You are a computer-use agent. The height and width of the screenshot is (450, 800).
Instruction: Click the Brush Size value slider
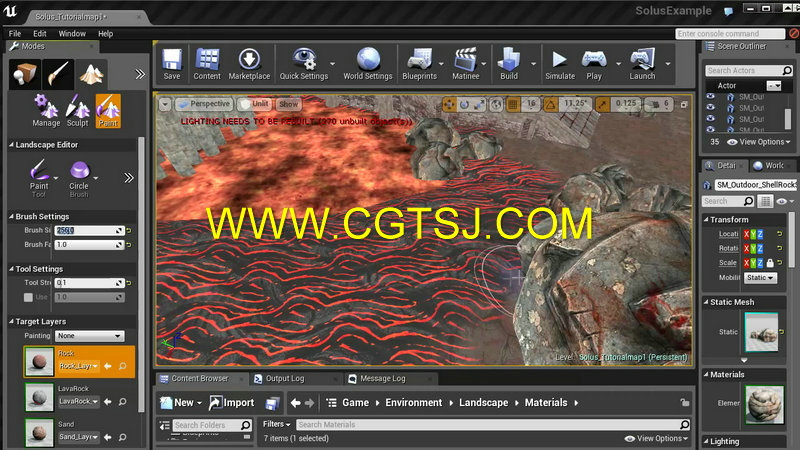(x=89, y=231)
